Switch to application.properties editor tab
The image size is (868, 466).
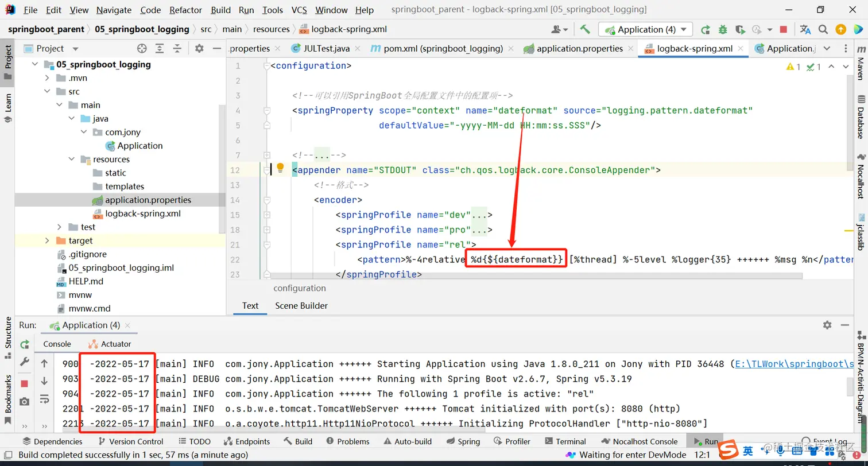(x=579, y=49)
